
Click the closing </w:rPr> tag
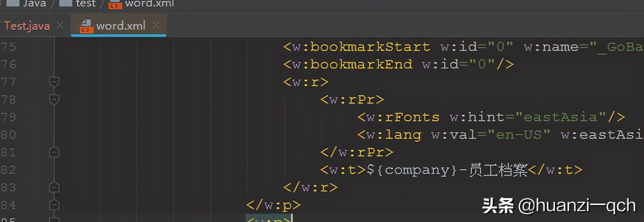click(x=357, y=152)
